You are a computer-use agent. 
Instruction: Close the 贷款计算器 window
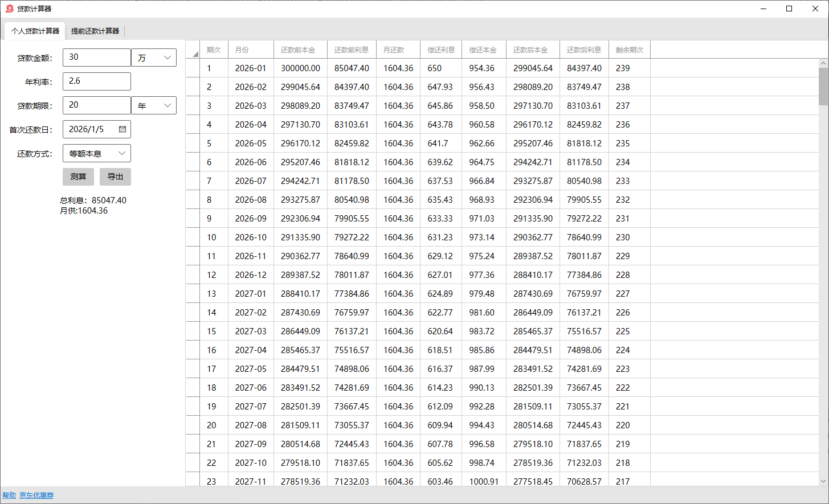[x=815, y=9]
